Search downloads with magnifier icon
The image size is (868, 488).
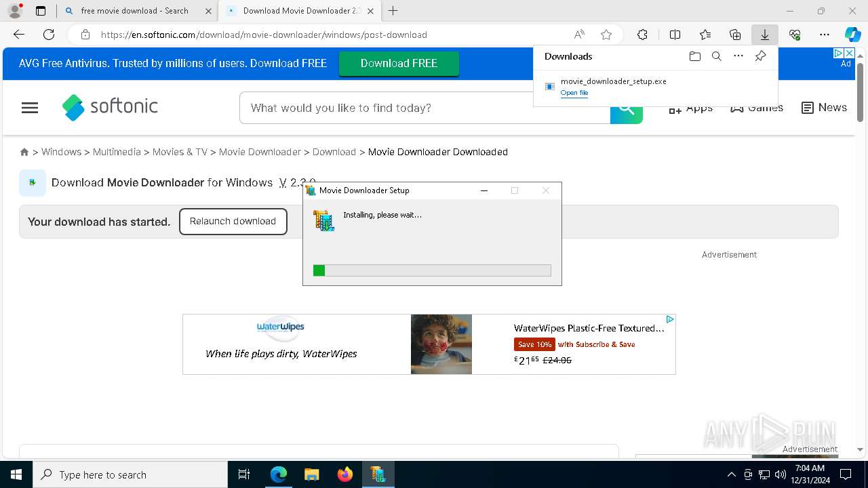point(716,56)
